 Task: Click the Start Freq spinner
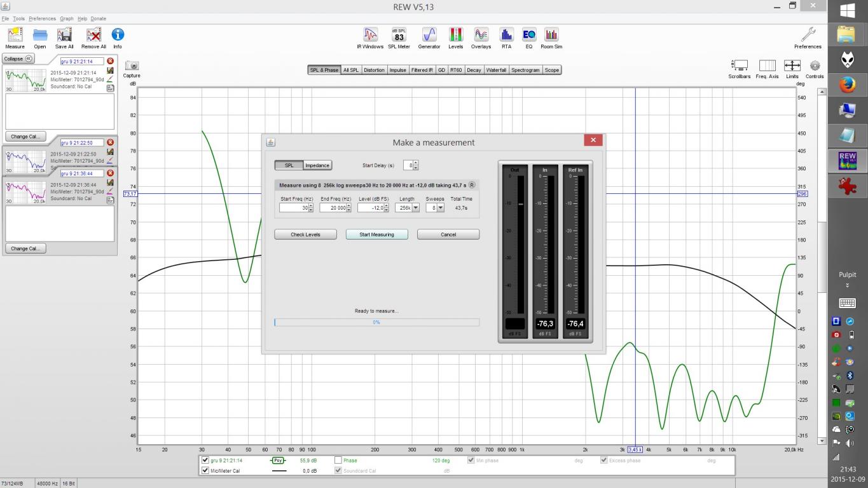[311, 208]
